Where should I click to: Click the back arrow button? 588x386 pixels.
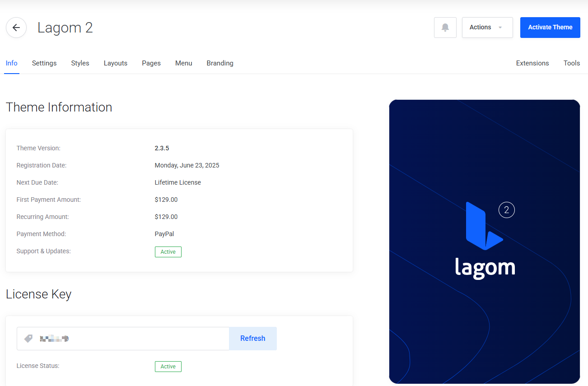point(16,28)
